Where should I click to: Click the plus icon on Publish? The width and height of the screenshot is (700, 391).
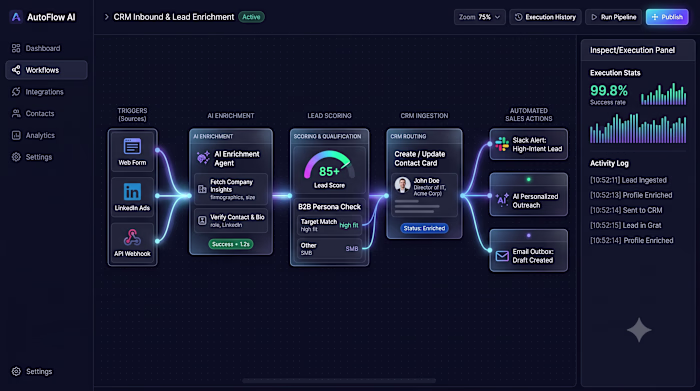(654, 17)
